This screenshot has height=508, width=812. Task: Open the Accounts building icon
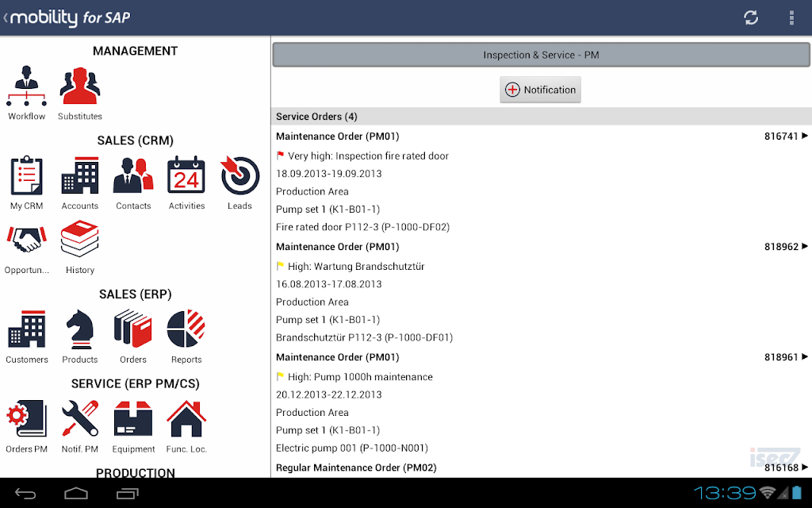(x=80, y=175)
